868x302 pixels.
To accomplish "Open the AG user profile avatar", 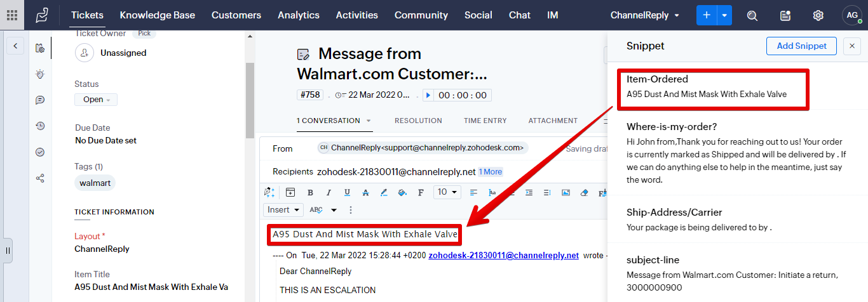I will click(851, 15).
